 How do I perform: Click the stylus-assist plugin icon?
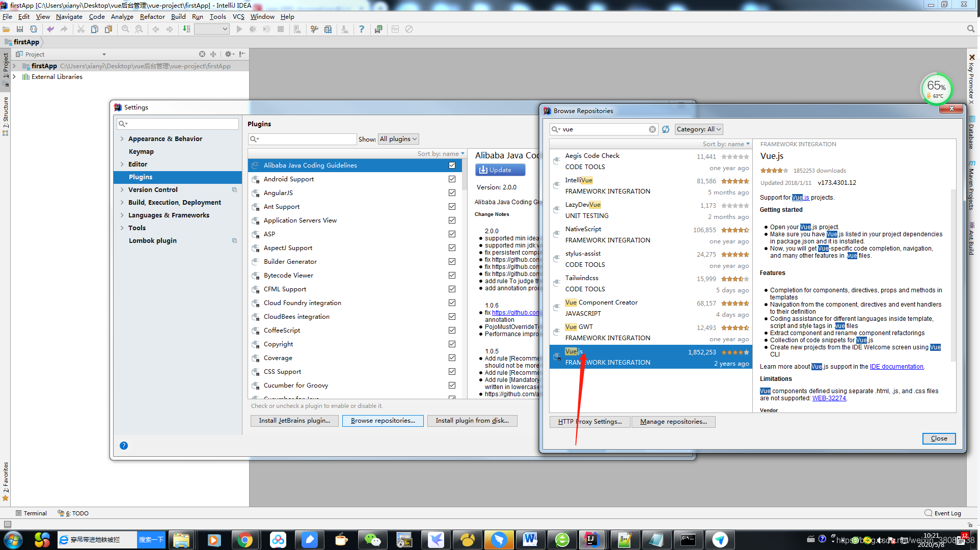[x=556, y=258]
